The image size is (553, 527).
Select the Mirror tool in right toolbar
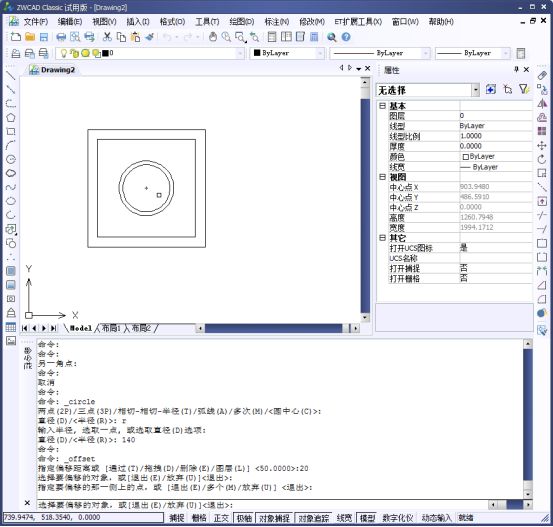pyautogui.click(x=542, y=103)
